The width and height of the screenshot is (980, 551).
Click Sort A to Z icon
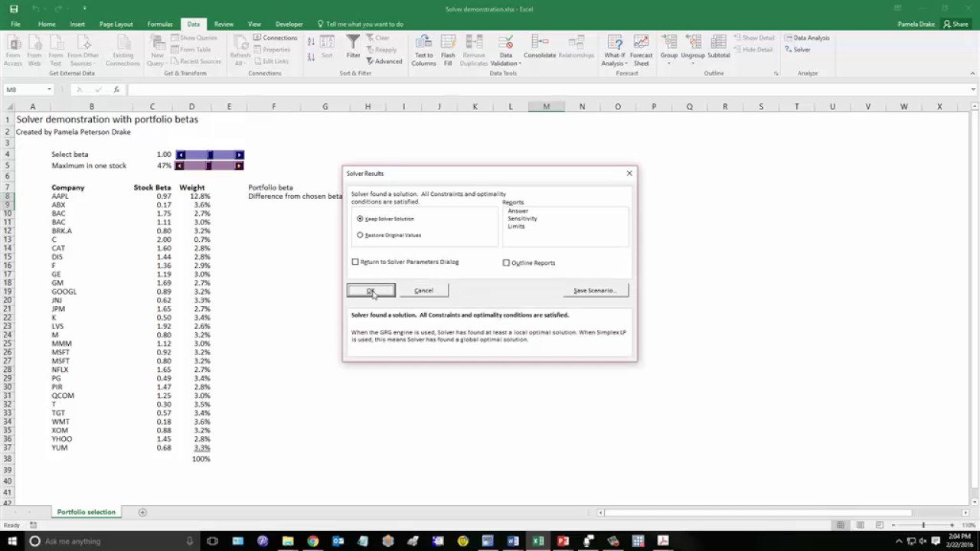click(311, 42)
